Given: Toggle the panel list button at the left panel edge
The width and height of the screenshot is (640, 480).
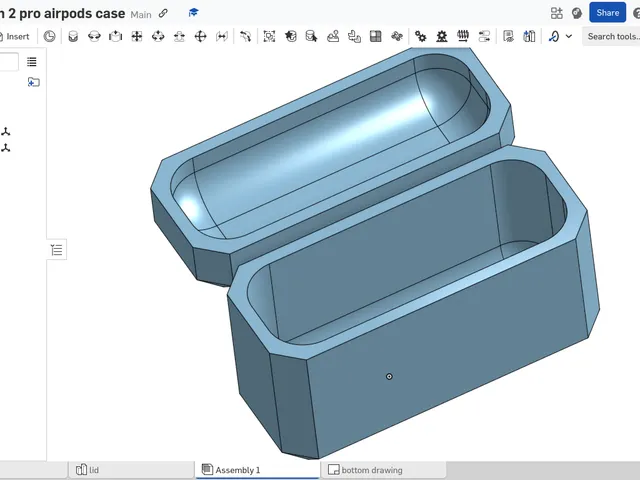Looking at the screenshot, I should pyautogui.click(x=56, y=249).
